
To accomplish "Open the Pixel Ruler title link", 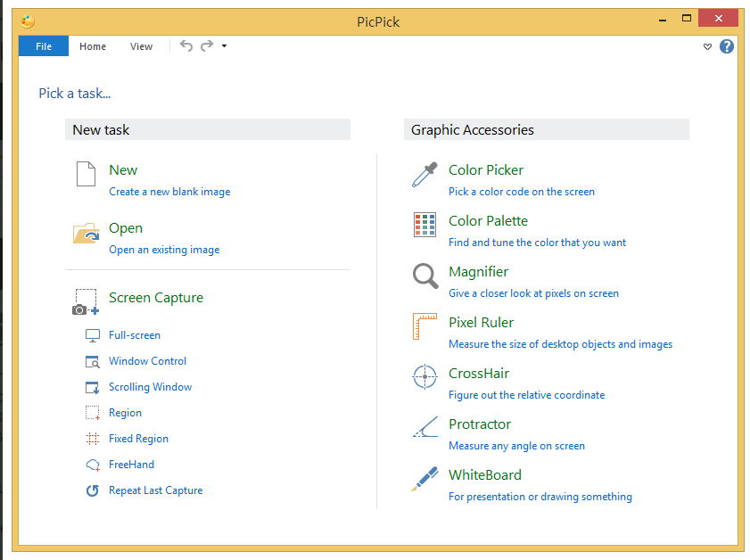I will tap(482, 322).
